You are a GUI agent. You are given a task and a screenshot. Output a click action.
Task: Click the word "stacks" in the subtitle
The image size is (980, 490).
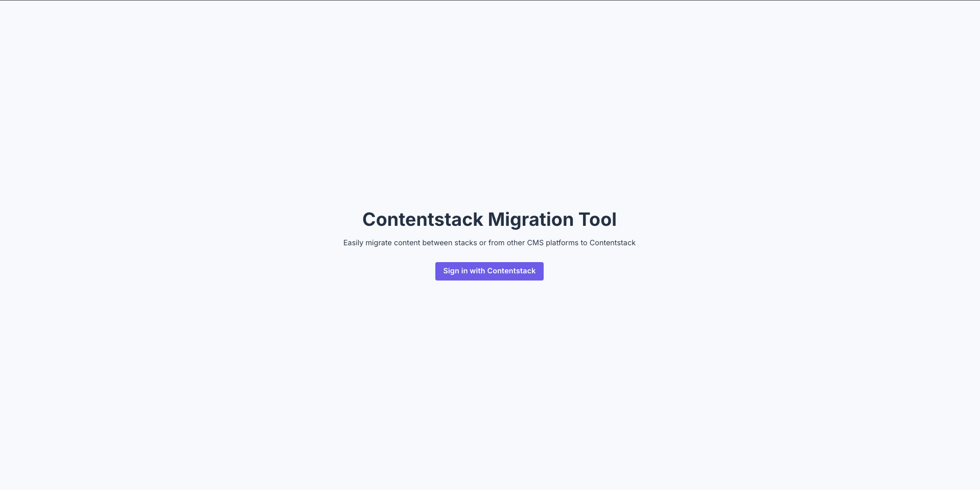(x=465, y=243)
